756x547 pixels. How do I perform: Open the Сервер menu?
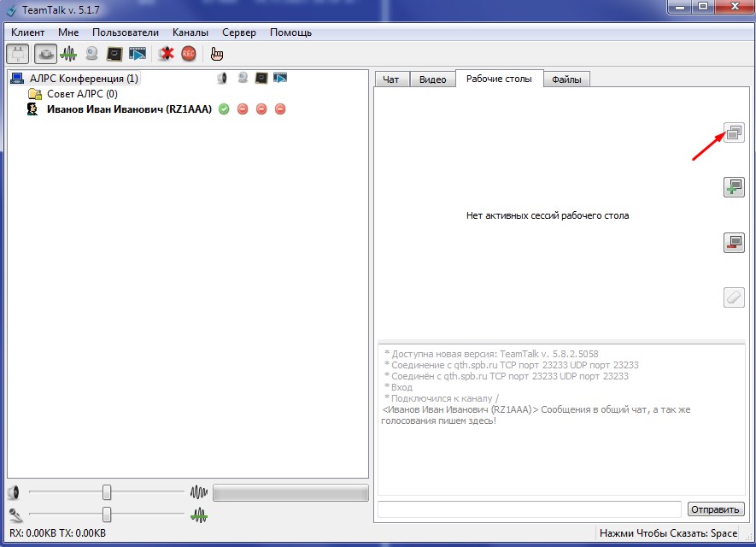pyautogui.click(x=239, y=32)
